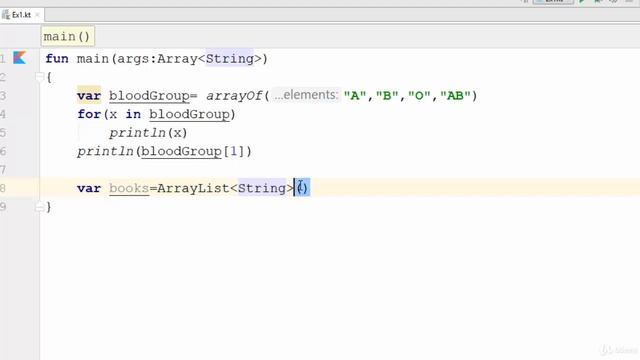
Task: Click the index '1' in bloodGroup[1]
Action: pos(233,151)
